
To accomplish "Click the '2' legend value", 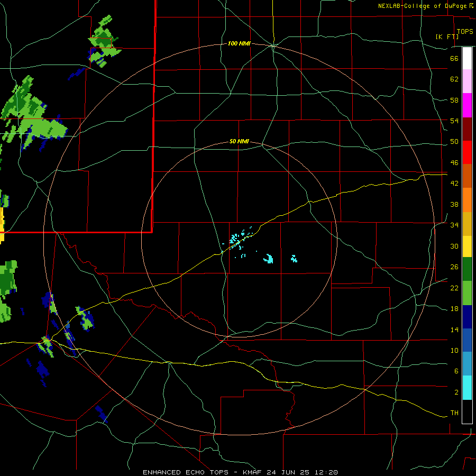I will click(x=456, y=392).
